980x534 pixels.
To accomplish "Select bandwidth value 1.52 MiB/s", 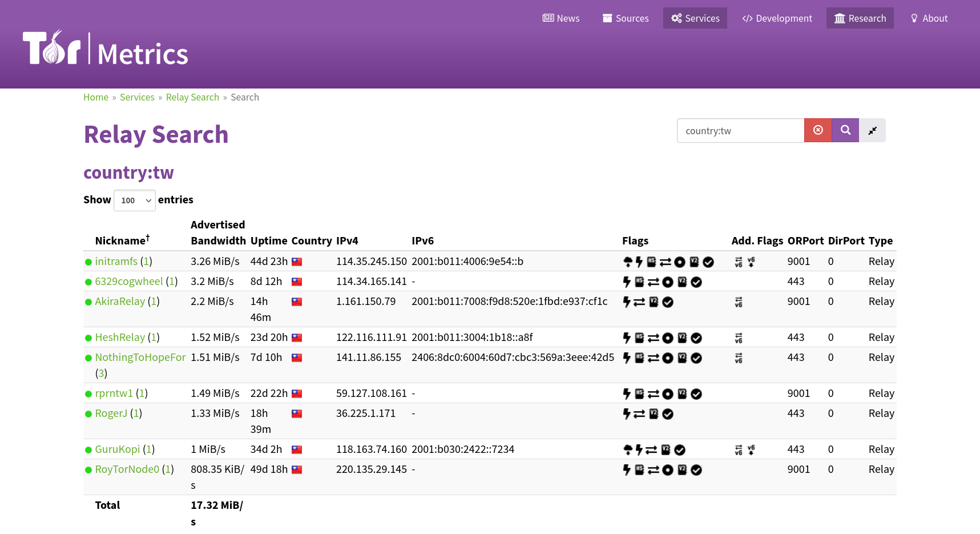I will pos(215,337).
